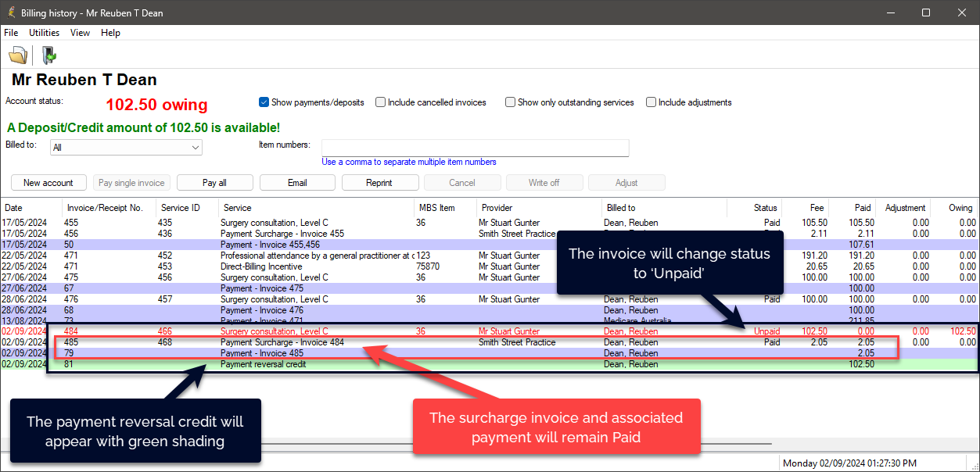The height and width of the screenshot is (472, 980).
Task: Open the File menu
Action: pos(11,33)
